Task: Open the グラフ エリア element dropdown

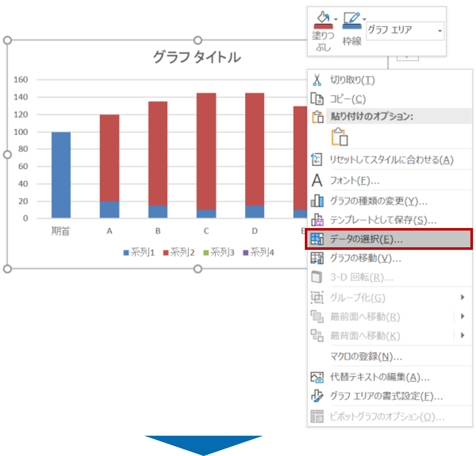Action: click(439, 31)
